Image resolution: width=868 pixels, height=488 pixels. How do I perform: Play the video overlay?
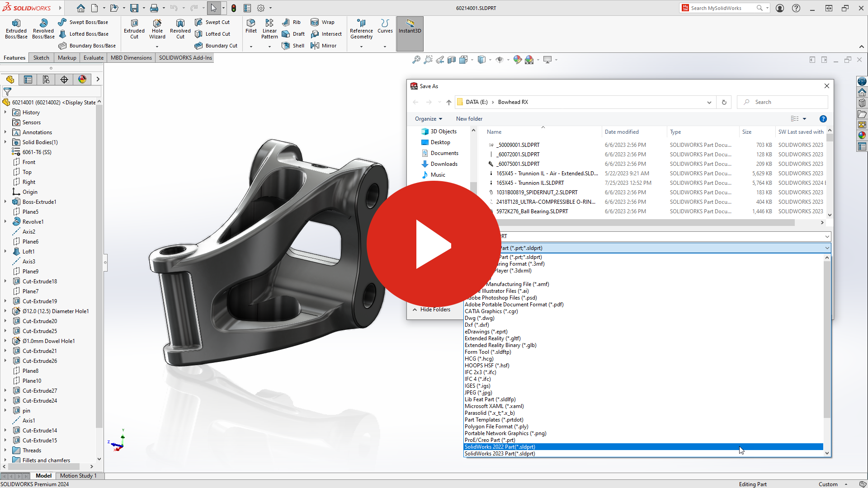coord(434,244)
